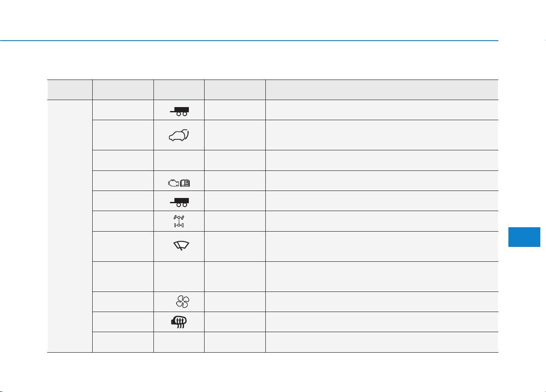Click the wide cell beside the rear defroster icon

click(x=382, y=322)
